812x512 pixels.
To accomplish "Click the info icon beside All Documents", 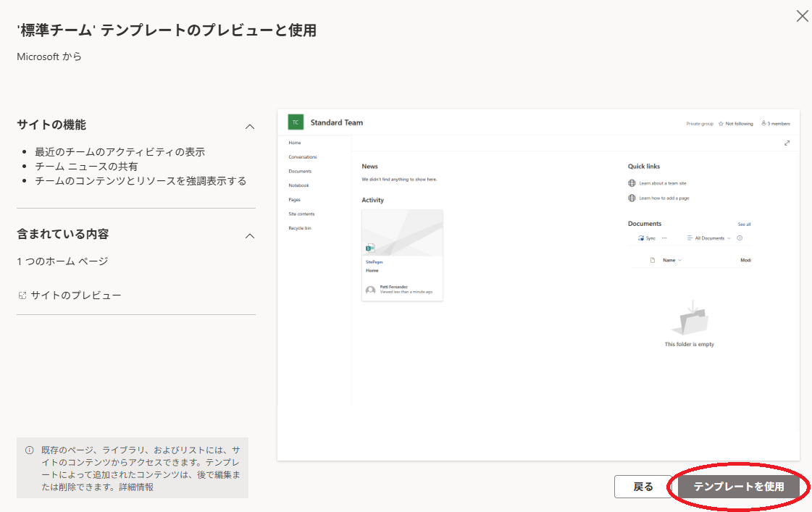I will [x=740, y=238].
